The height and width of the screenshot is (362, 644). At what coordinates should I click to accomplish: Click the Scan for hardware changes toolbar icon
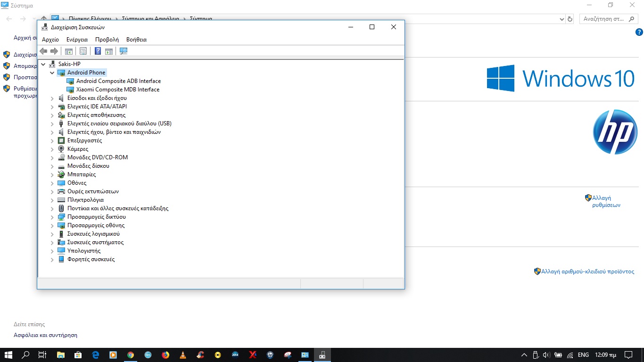pyautogui.click(x=124, y=51)
